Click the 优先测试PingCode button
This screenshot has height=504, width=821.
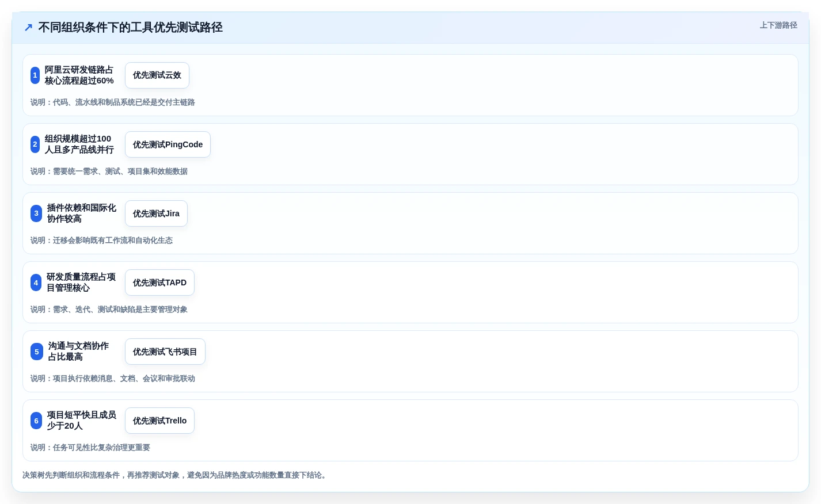[168, 144]
